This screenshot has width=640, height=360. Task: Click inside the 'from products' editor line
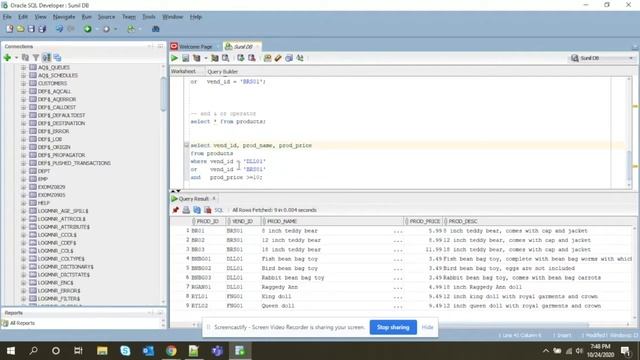tap(212, 153)
